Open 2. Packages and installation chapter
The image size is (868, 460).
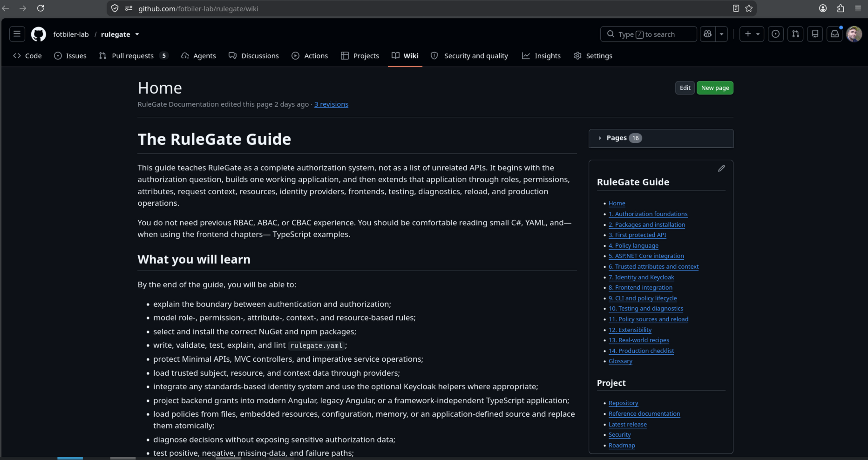[647, 225]
